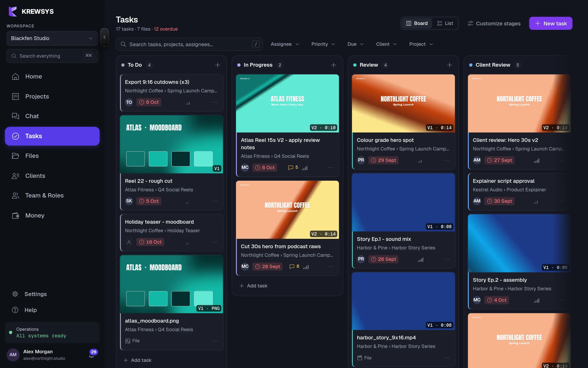This screenshot has height=368, width=588.
Task: Go to Home in sidebar
Action: (x=52, y=76)
